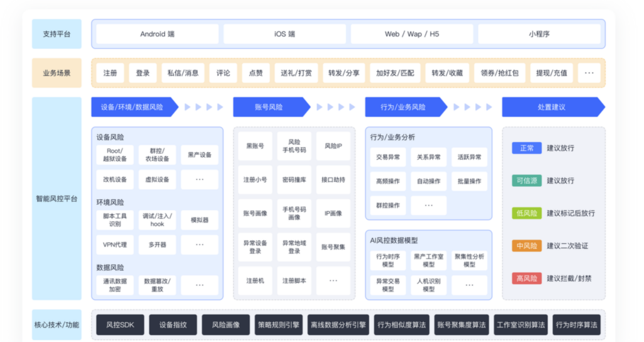Image resolution: width=644 pixels, height=342 pixels.
Task: Click the green 可信源 label
Action: 526,180
